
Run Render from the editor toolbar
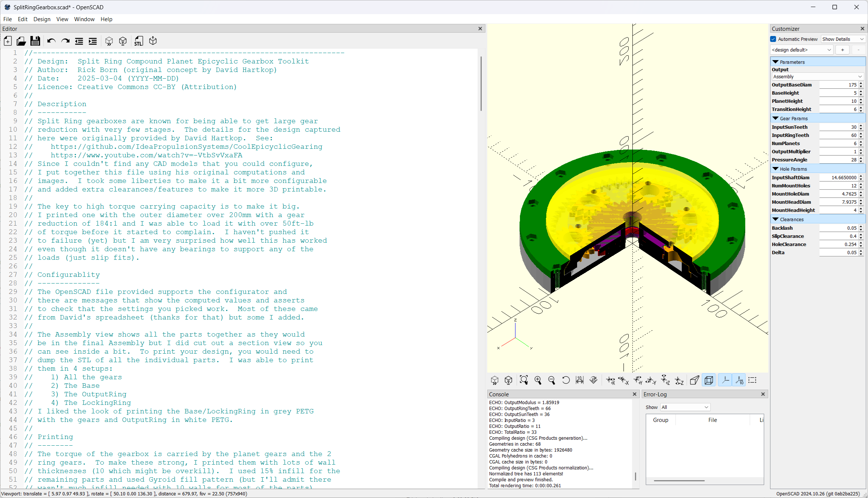(123, 41)
